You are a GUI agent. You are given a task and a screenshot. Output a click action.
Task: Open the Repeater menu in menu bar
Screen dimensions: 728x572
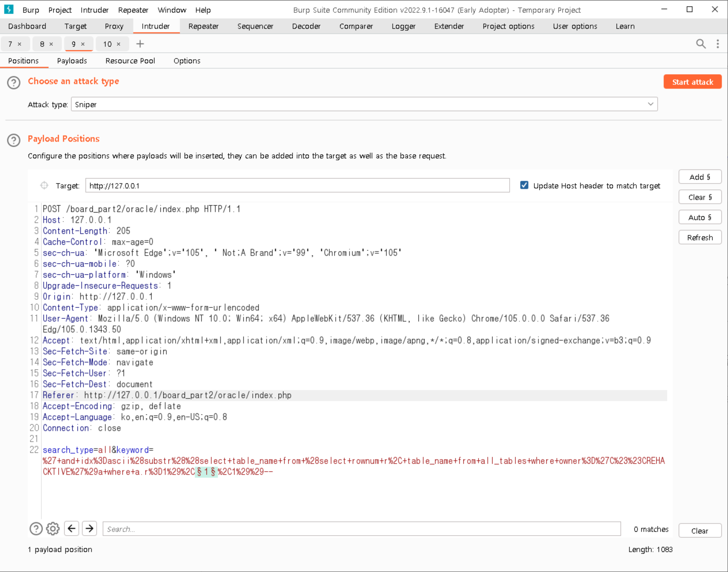133,10
